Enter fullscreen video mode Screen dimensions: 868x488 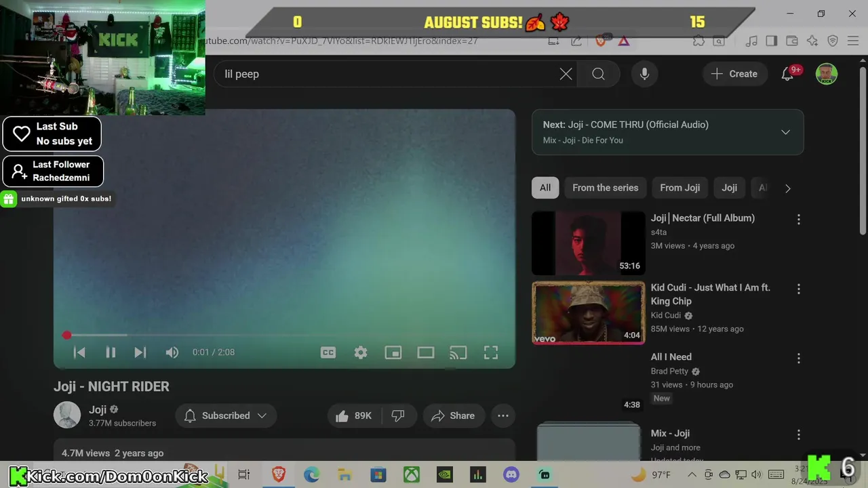click(x=491, y=352)
